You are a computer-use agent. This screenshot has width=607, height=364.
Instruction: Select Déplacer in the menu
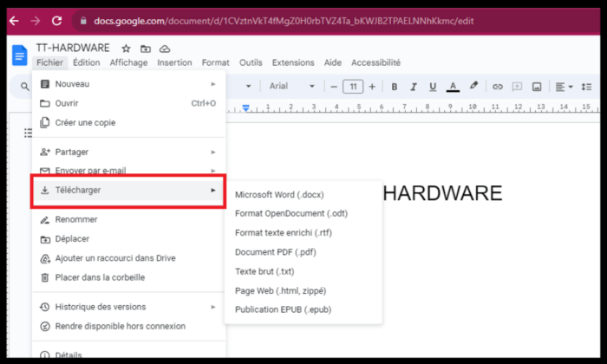128,238
